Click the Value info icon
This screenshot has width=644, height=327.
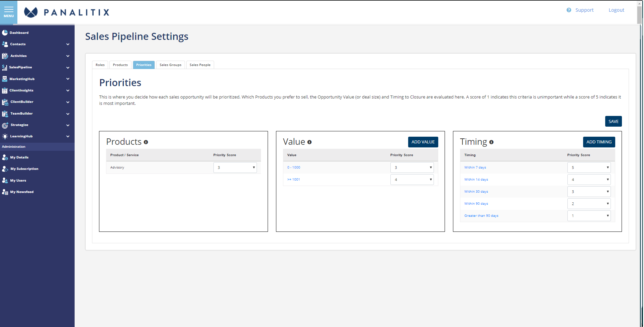click(309, 142)
